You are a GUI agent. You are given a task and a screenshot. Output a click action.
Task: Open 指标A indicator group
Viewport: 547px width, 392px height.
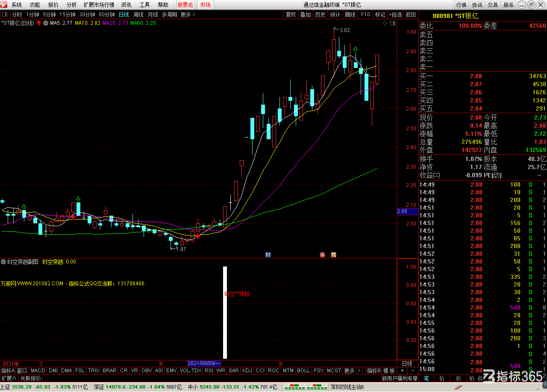click(x=8, y=371)
